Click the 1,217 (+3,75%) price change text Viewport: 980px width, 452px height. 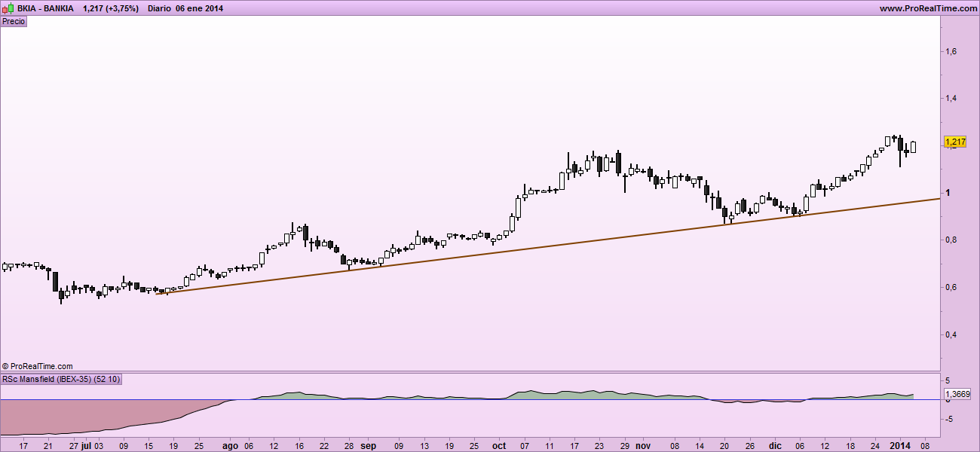(x=111, y=8)
